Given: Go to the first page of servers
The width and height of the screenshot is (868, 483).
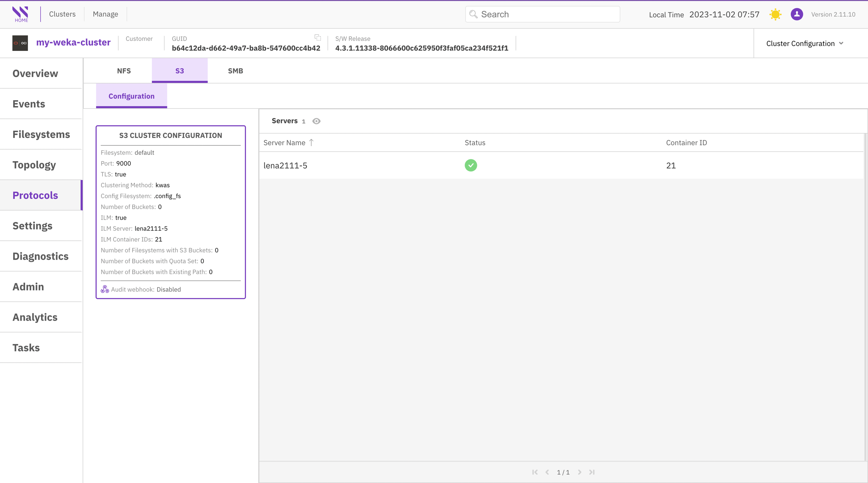Looking at the screenshot, I should click(x=535, y=472).
